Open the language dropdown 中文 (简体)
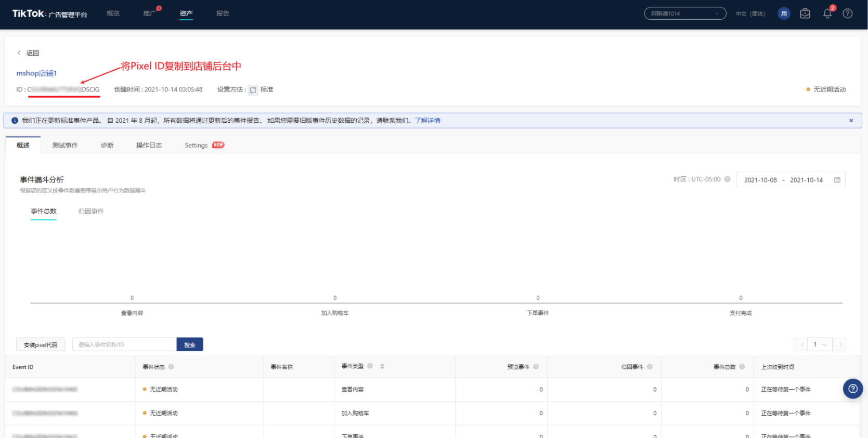The height and width of the screenshot is (438, 868). pos(750,14)
